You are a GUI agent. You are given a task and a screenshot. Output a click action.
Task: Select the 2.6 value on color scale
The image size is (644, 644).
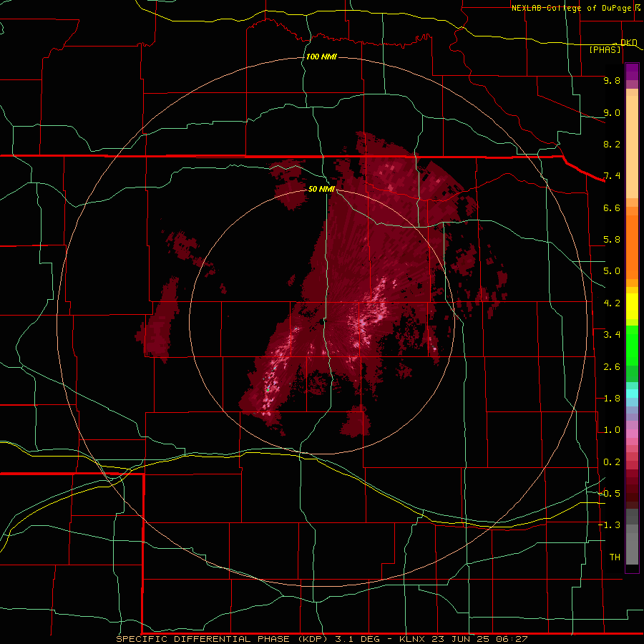click(x=612, y=367)
